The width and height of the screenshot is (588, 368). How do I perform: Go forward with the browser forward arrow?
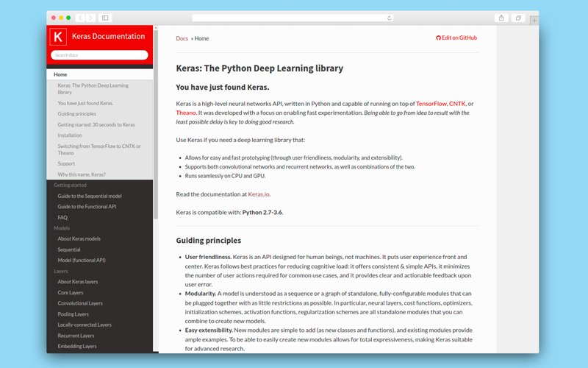point(90,18)
